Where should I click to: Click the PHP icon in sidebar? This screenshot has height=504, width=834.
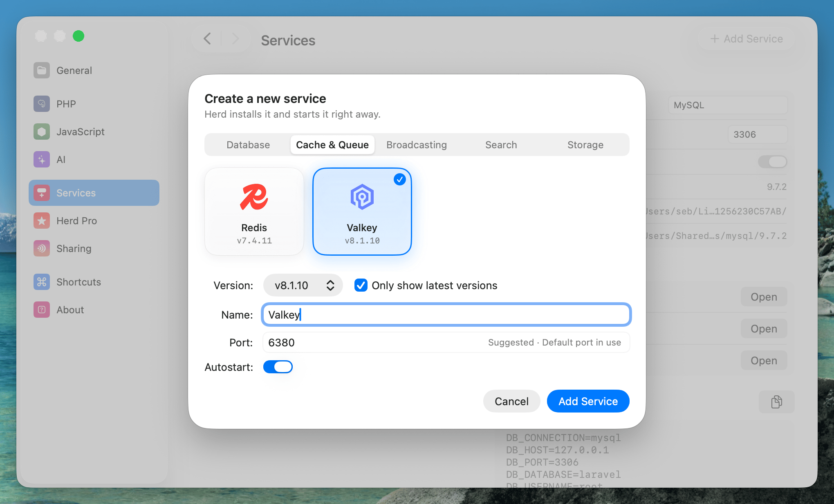click(x=42, y=104)
